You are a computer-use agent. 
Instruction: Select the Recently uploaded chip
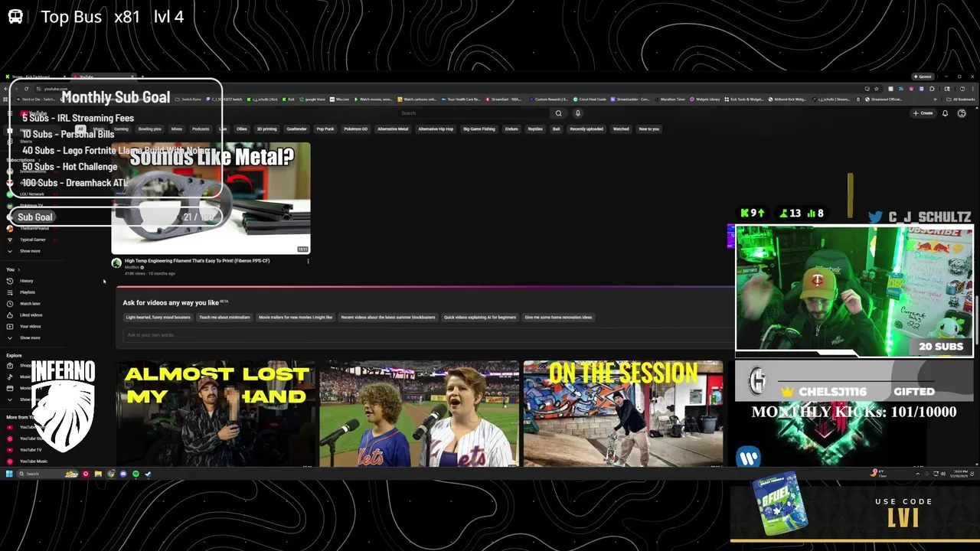[x=586, y=129]
